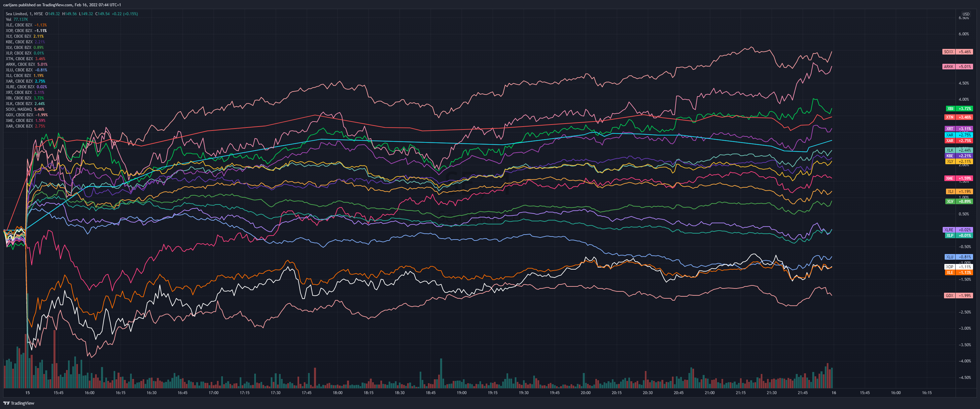Click the 21:00 mark on time axis
980x409 pixels.
click(x=710, y=392)
